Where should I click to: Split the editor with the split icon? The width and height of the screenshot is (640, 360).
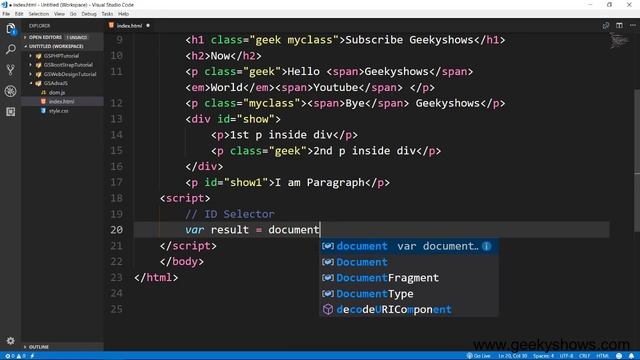[619, 25]
